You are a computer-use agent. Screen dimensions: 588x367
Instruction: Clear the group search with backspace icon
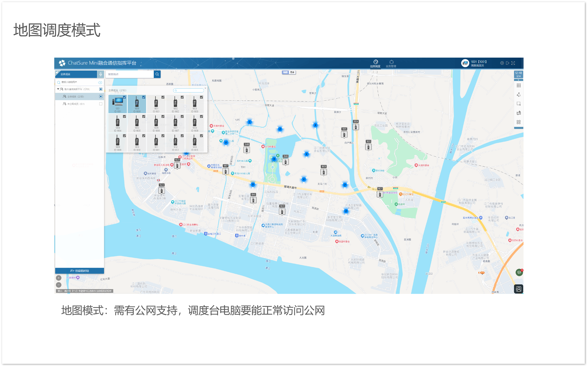coord(100,83)
